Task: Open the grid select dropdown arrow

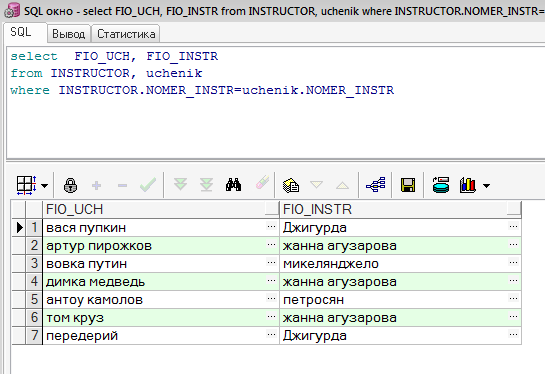Action: (44, 186)
